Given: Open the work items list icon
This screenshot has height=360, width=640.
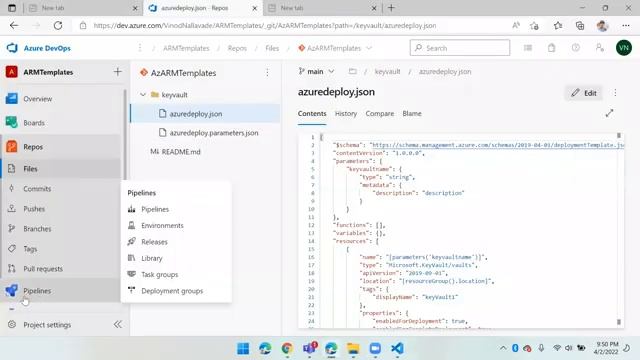Looking at the screenshot, I should pos(528,48).
